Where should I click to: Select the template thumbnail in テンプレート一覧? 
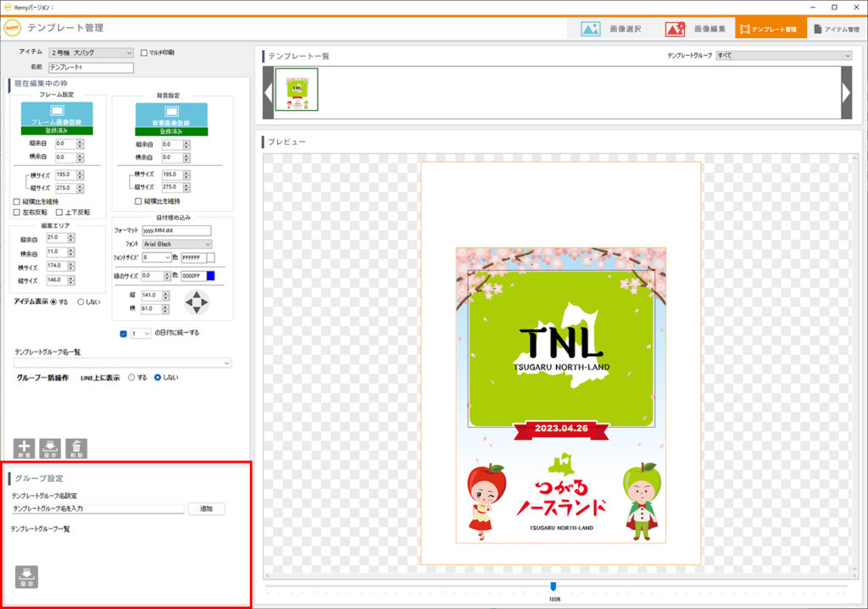pyautogui.click(x=297, y=90)
